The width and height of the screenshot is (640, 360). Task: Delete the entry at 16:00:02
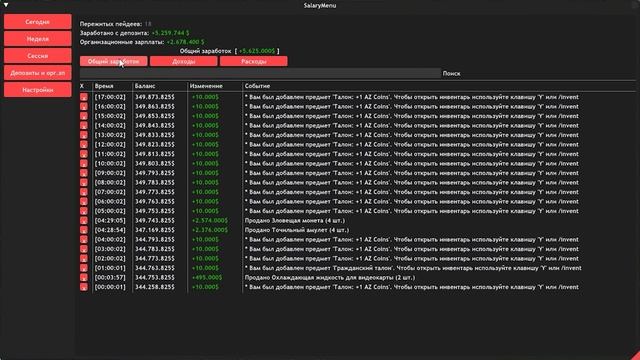(x=84, y=107)
